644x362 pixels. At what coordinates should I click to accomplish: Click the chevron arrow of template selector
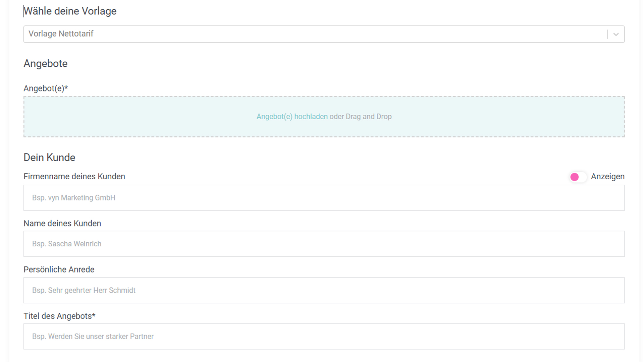point(616,34)
